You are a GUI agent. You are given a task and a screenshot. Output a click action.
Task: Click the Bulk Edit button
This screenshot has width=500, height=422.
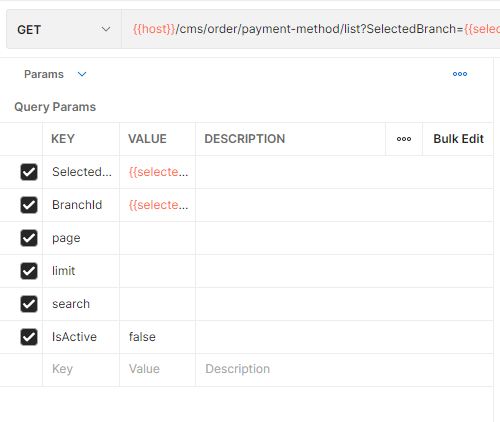[458, 139]
